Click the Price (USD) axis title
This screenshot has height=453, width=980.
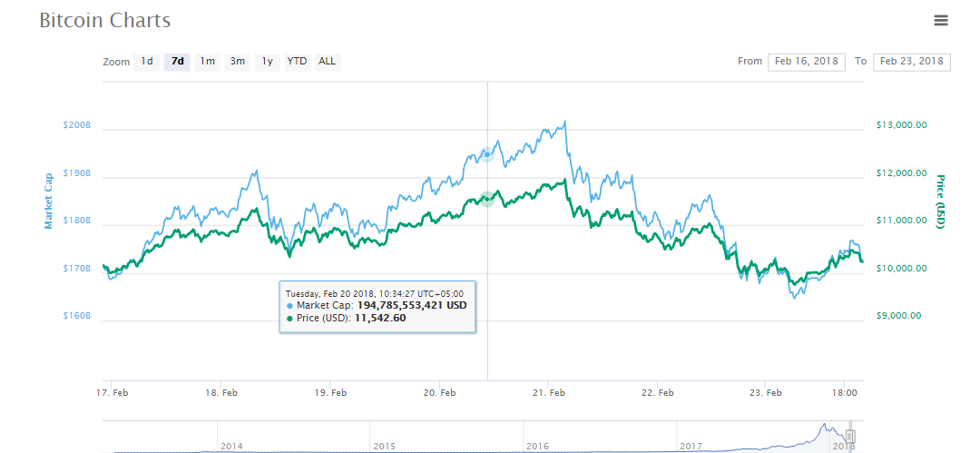click(941, 201)
